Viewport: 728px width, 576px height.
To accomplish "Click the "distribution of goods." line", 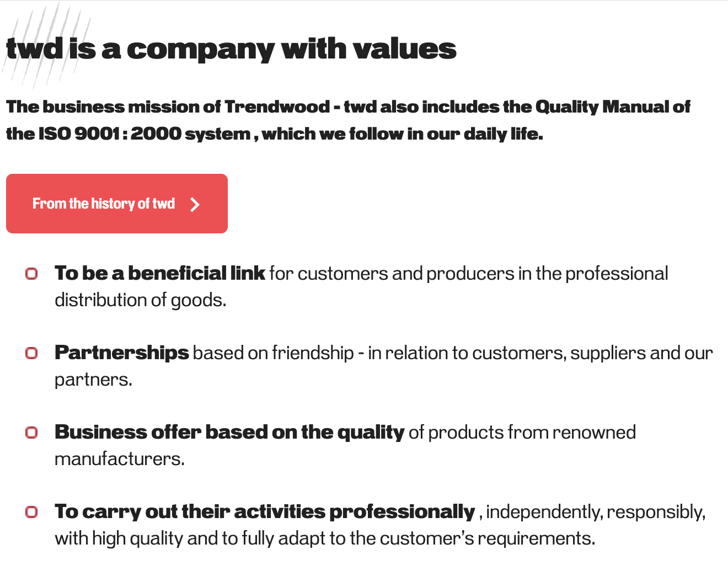I will (141, 300).
